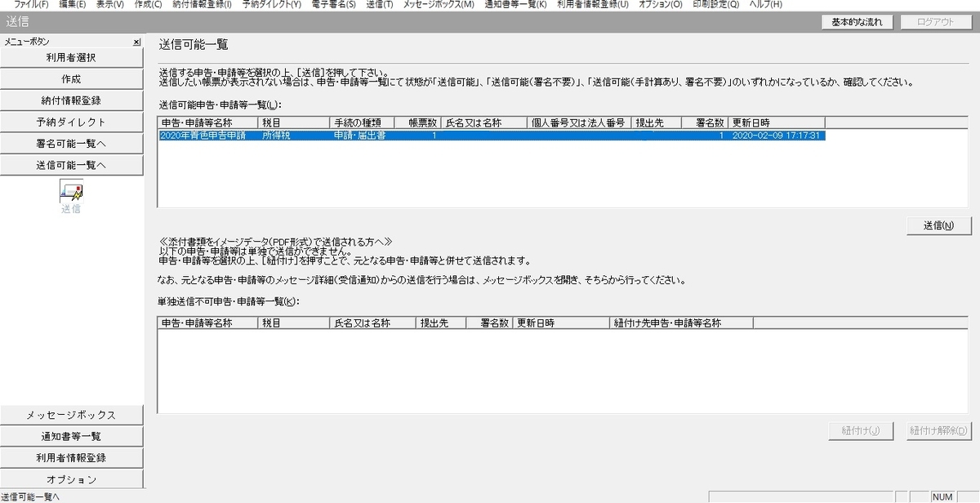Open the 利用者情報登録(U) menu
Viewport: 980px width, 503px height.
pyautogui.click(x=593, y=5)
